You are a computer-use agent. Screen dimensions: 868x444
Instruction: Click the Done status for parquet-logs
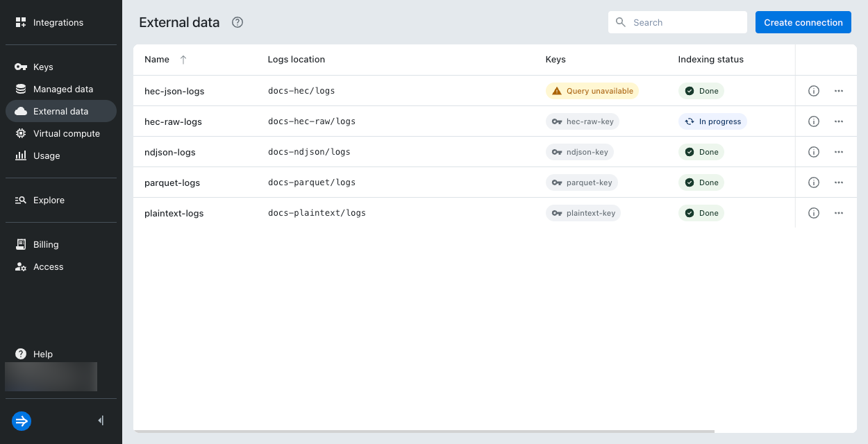click(x=701, y=182)
